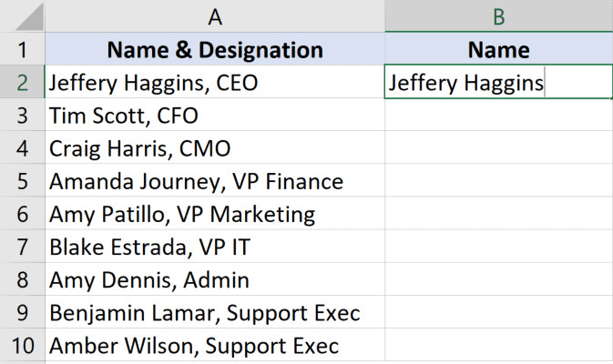Image resolution: width=613 pixels, height=364 pixels.
Task: Select column A header
Action: 215,16
